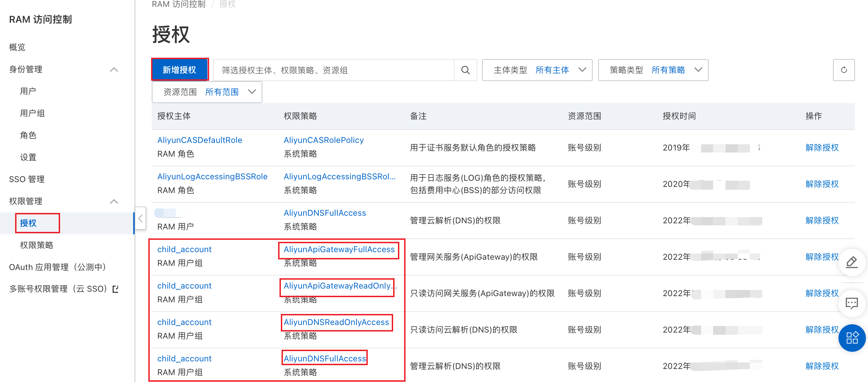
Task: Open OAuth 应用管理 in the sidebar
Action: point(57,267)
